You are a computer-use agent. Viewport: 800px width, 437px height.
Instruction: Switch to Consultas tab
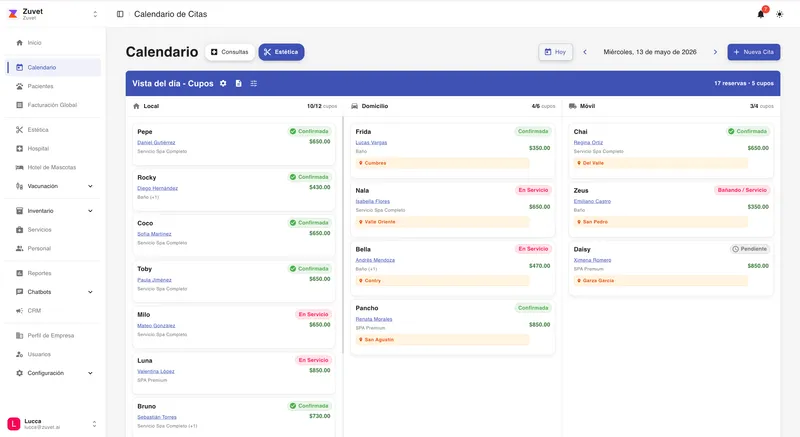pyautogui.click(x=230, y=52)
